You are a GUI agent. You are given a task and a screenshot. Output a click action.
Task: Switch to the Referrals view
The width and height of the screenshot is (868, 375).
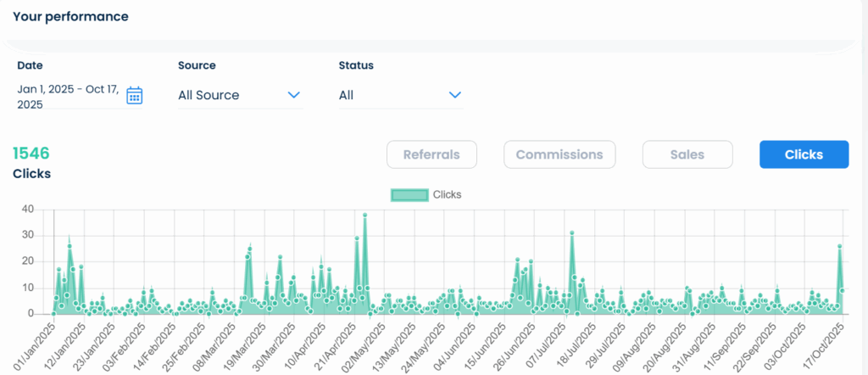tap(431, 154)
